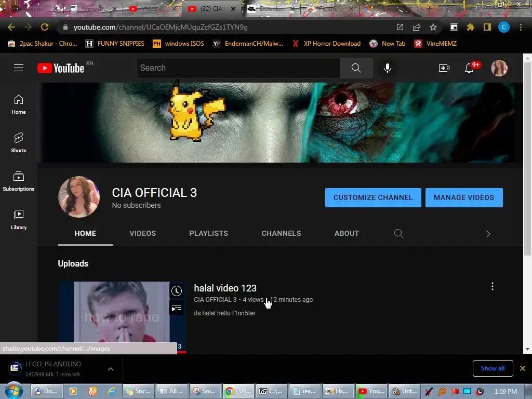Click the magnifier search button
The image size is (532, 399).
[356, 68]
